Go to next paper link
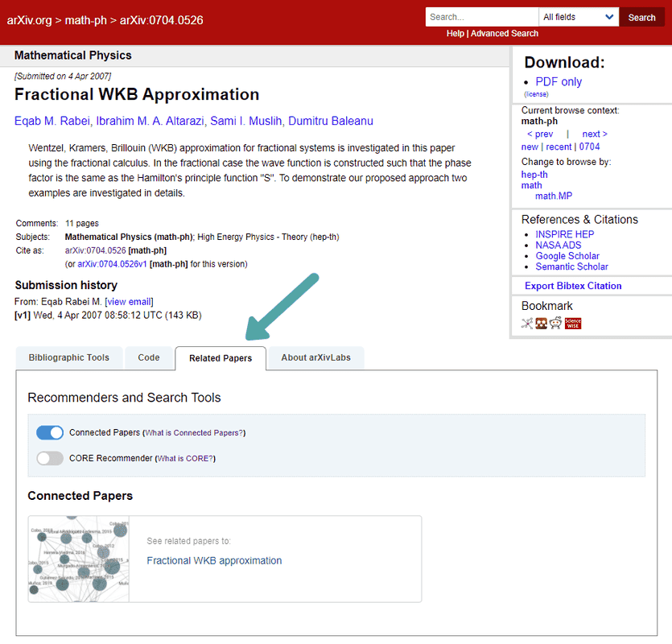This screenshot has width=672, height=644. tap(595, 134)
